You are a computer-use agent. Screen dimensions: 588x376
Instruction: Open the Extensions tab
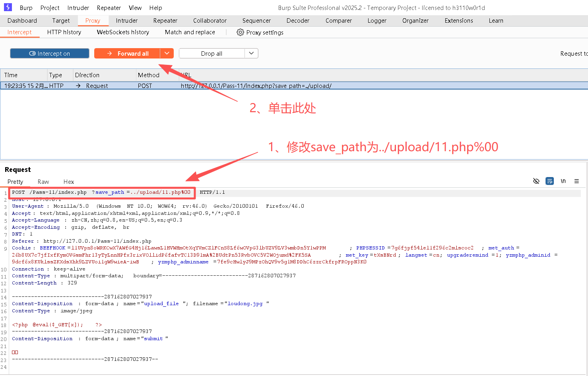coord(459,21)
